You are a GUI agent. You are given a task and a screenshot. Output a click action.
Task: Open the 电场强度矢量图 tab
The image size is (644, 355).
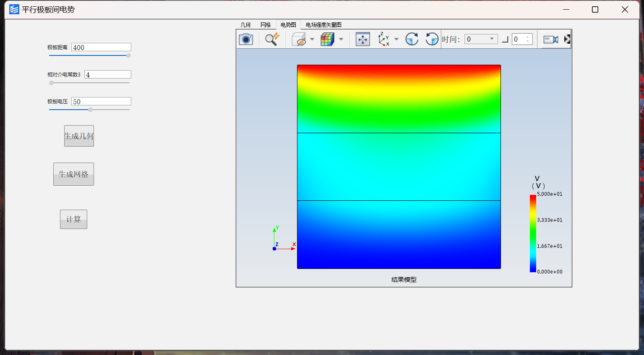[323, 25]
